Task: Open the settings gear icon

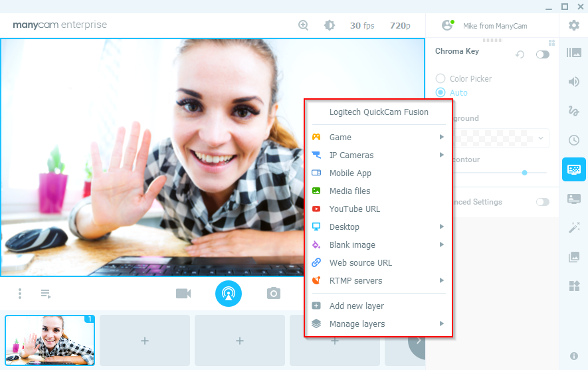Action: 574,25
